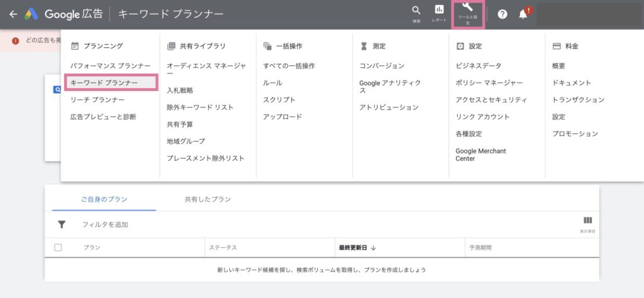
Task: Click the back arrow in header
Action: click(13, 14)
